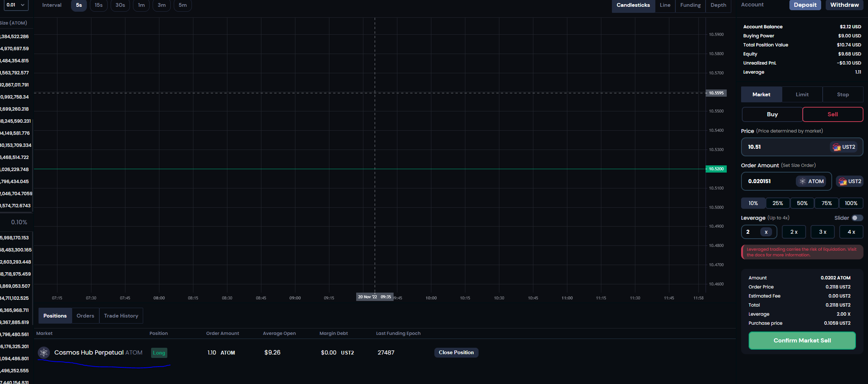
Task: Set chart interval to 5s
Action: 79,5
